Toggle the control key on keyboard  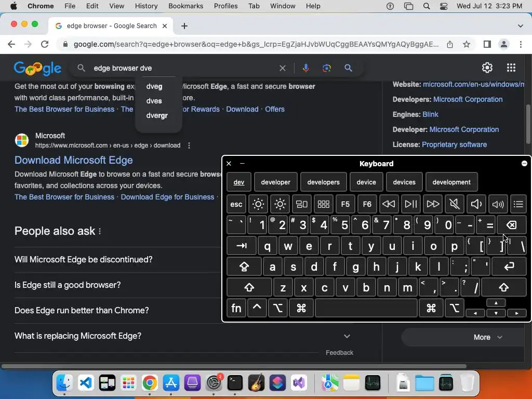point(257,308)
